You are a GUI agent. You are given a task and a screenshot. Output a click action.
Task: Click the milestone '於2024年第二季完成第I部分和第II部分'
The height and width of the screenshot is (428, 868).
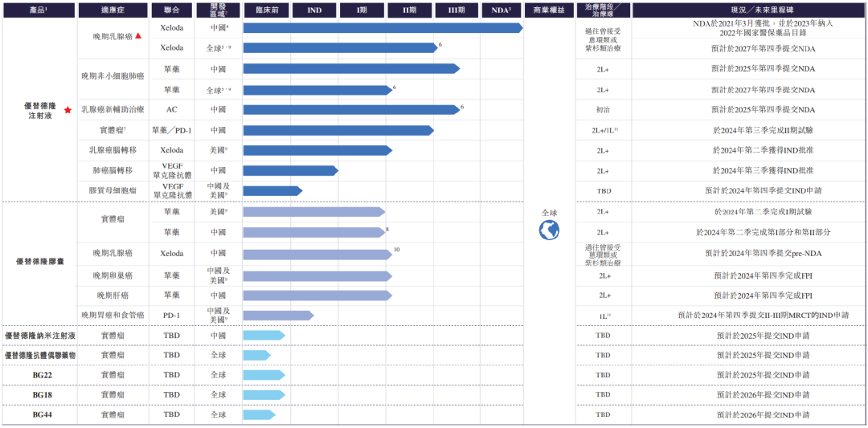pyautogui.click(x=763, y=232)
